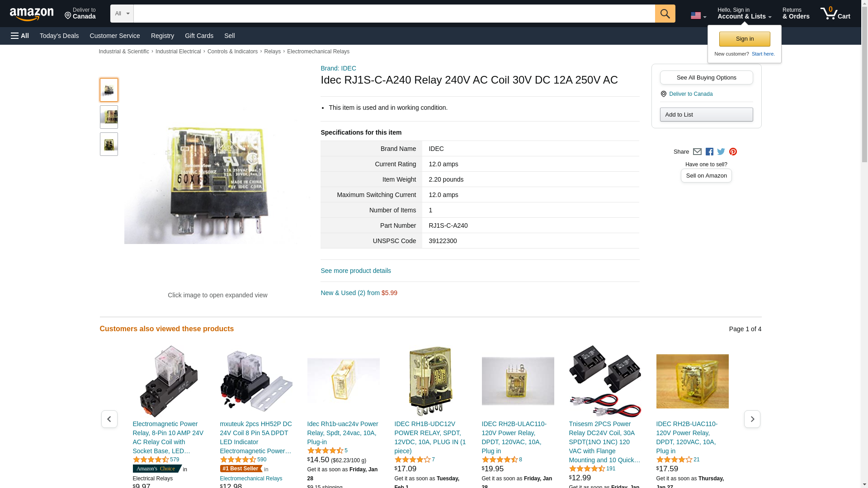The image size is (868, 488).
Task: Advance carousel with next arrow
Action: [752, 419]
